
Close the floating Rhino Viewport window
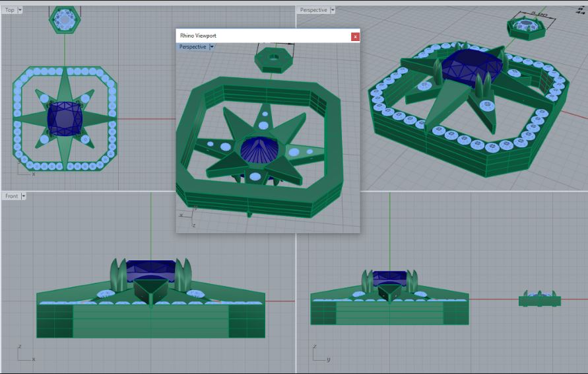pos(355,36)
